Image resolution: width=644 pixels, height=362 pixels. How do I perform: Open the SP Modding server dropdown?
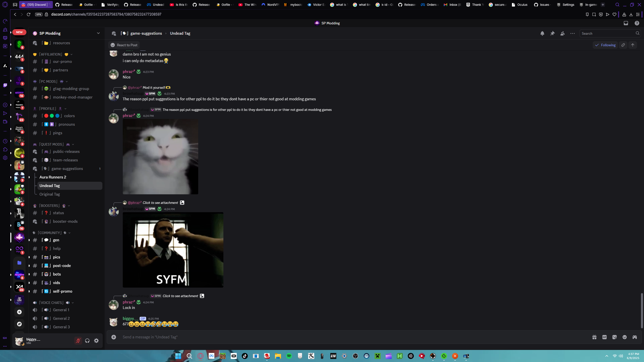pyautogui.click(x=98, y=33)
